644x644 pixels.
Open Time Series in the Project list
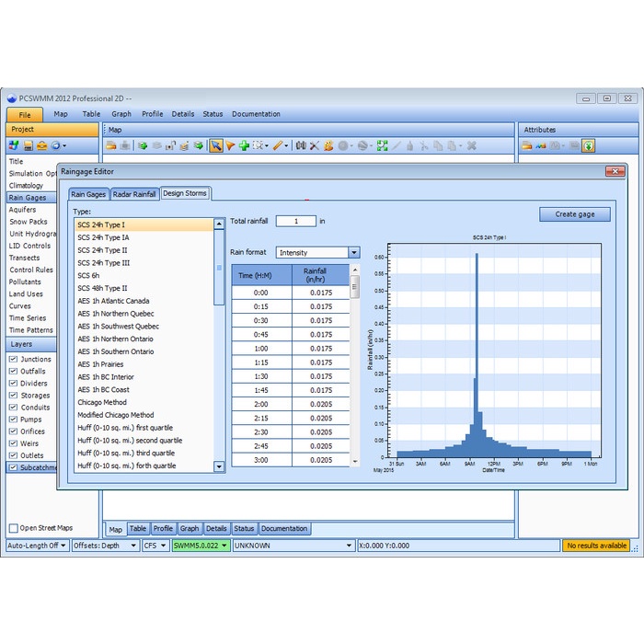pyautogui.click(x=28, y=318)
